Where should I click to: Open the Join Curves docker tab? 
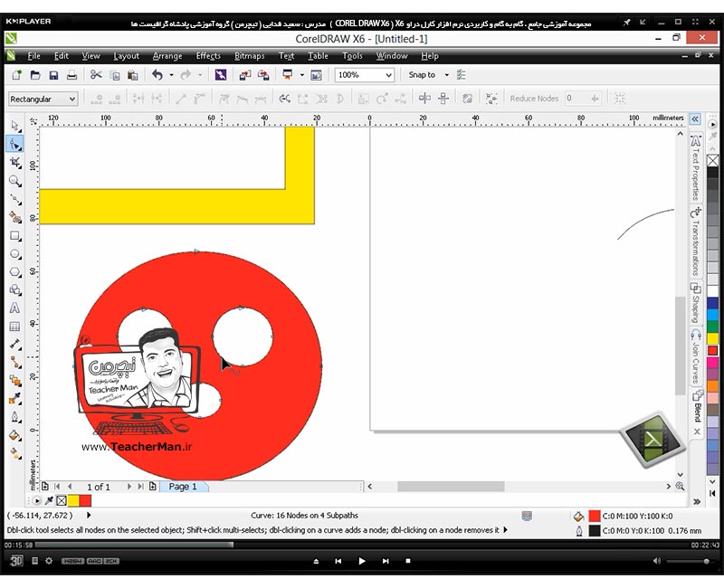695,356
